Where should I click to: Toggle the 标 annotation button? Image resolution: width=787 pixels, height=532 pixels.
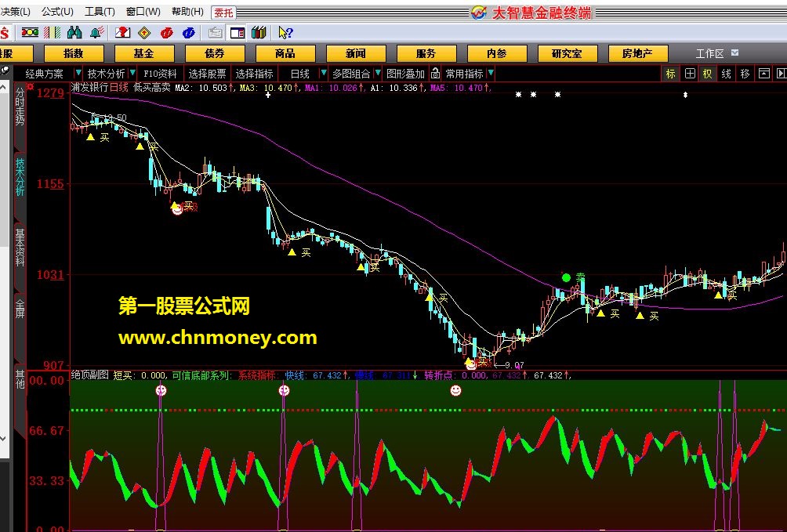click(670, 74)
